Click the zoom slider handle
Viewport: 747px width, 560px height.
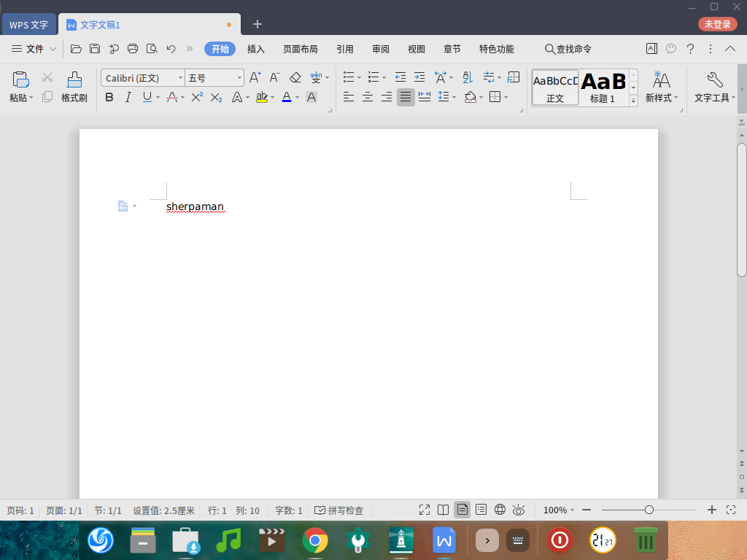click(649, 510)
